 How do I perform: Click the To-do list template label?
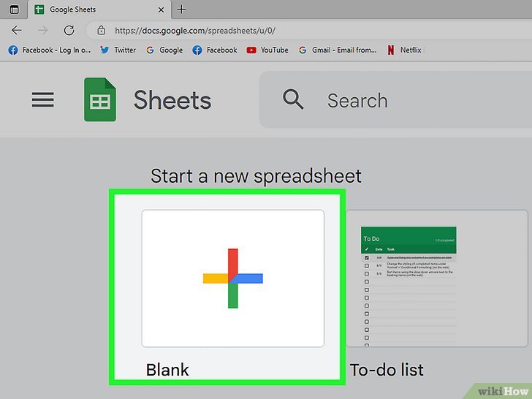387,370
